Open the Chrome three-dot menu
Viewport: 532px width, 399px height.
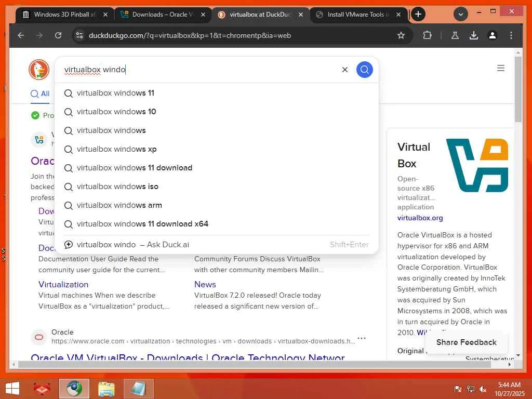[511, 35]
